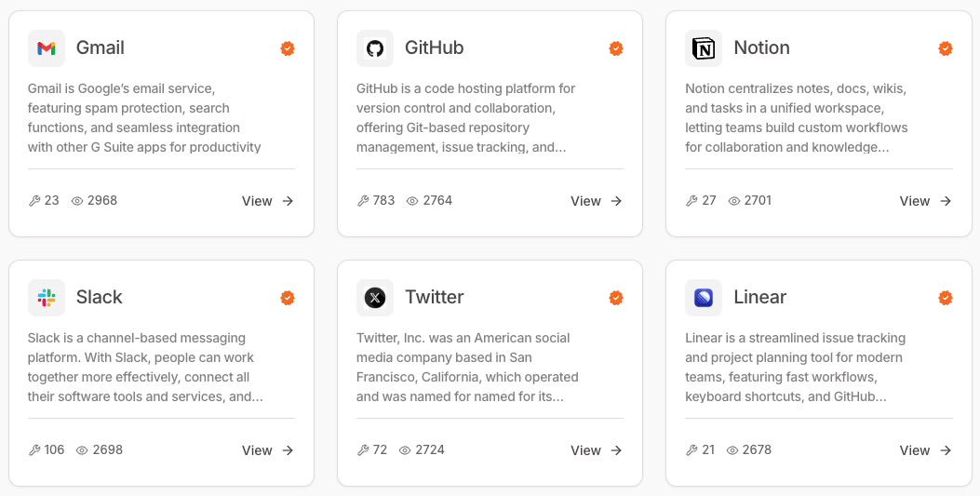Screen dimensions: 980x496
Task: Click the orange verified badge on Gmail card
Action: tap(288, 48)
